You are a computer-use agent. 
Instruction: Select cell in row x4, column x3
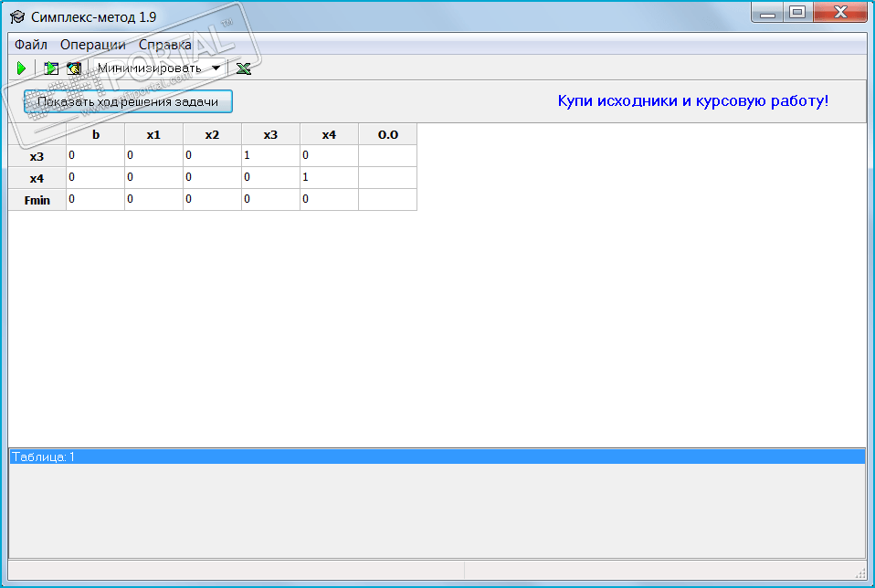[270, 178]
